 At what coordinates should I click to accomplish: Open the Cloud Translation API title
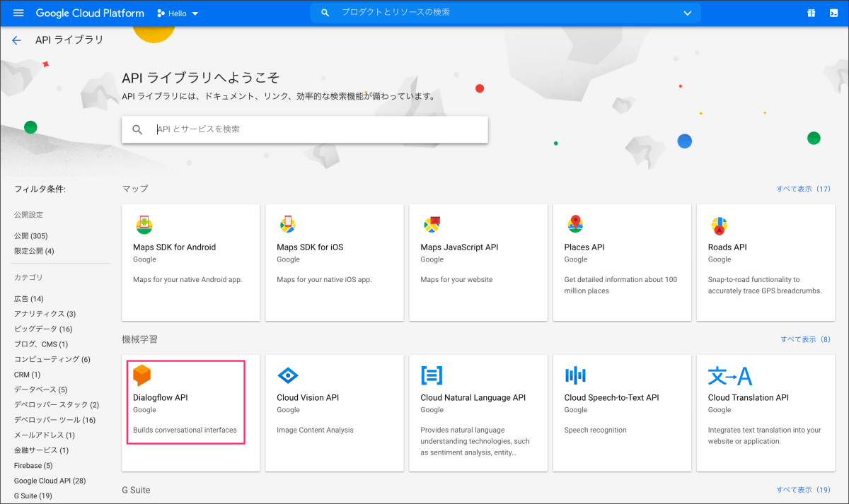749,398
